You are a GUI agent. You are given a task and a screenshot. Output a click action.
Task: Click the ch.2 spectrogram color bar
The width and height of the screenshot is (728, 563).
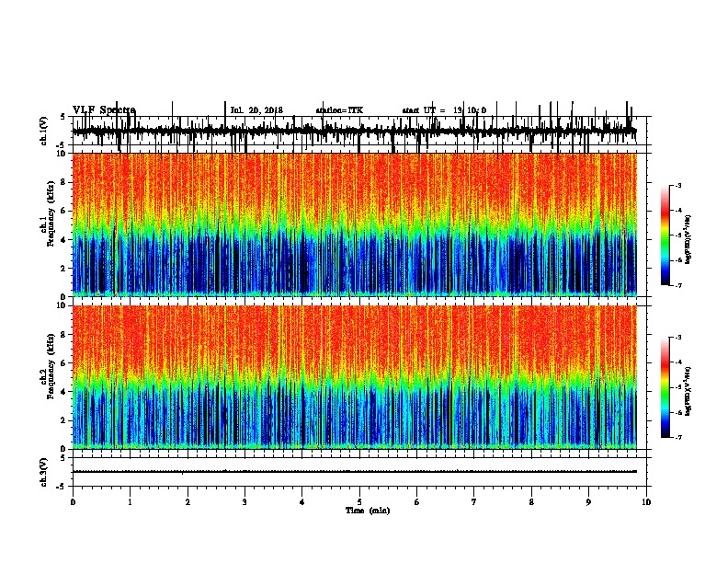(665, 387)
